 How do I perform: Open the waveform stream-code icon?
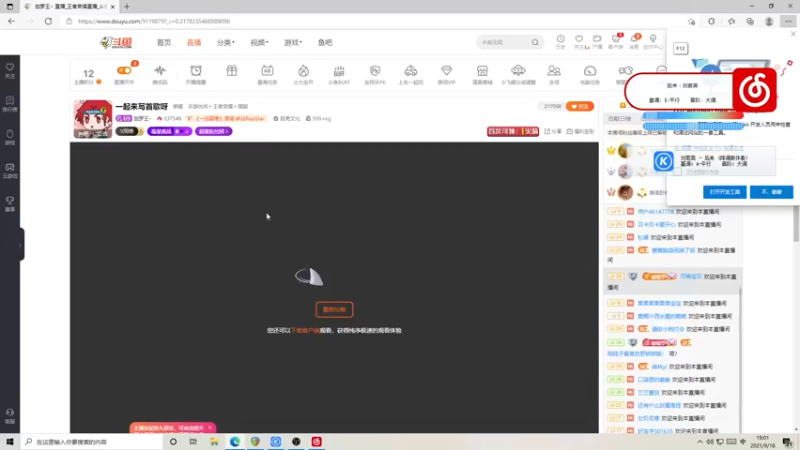click(x=160, y=70)
